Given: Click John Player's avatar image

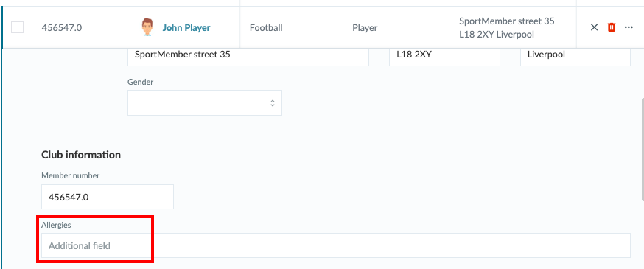Looking at the screenshot, I should coord(147,27).
